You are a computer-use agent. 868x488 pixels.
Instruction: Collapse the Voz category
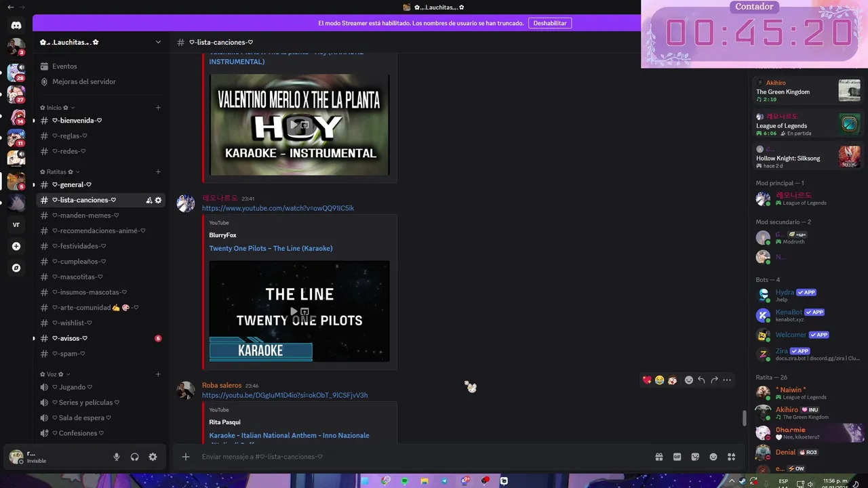55,374
